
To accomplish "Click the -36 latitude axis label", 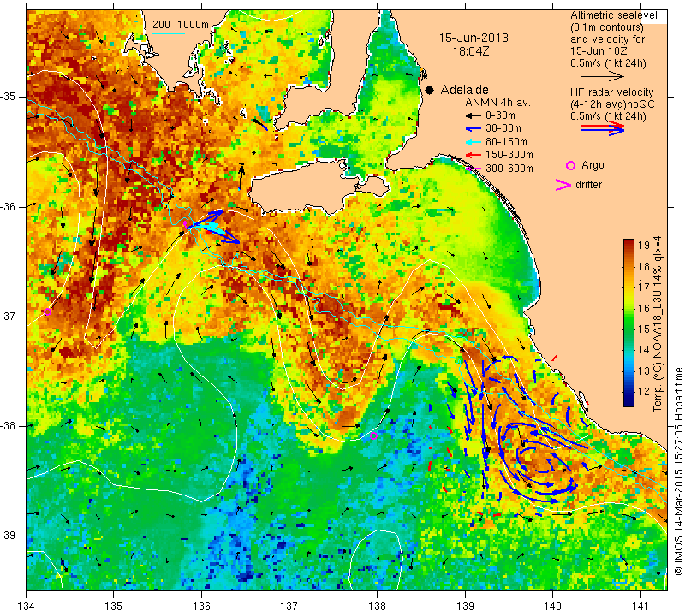I will coord(8,206).
